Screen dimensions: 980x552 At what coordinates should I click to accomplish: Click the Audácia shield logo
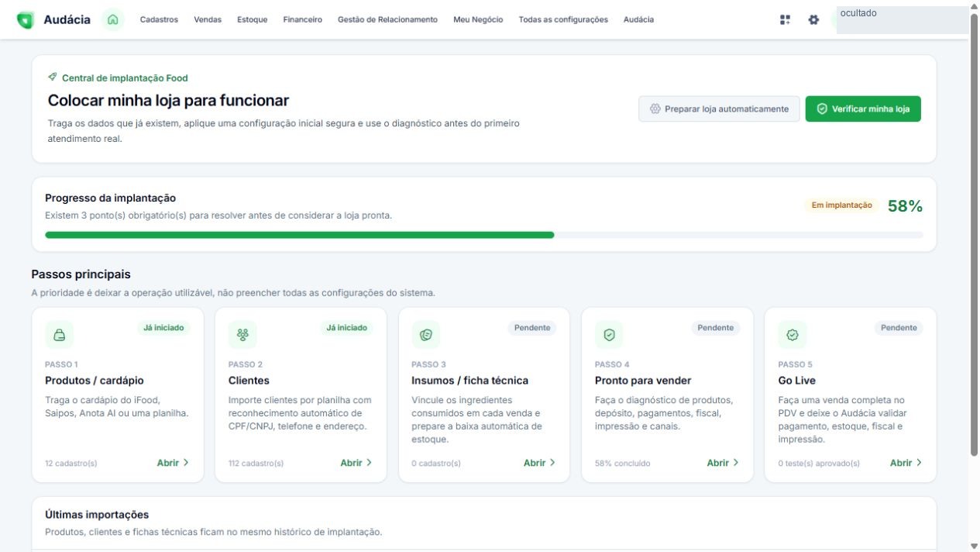point(26,20)
